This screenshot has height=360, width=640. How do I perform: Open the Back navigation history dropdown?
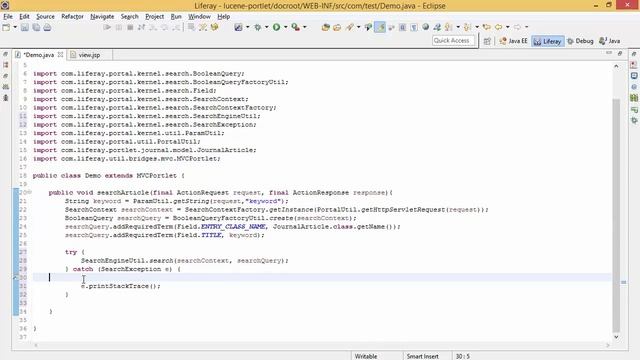(507, 27)
